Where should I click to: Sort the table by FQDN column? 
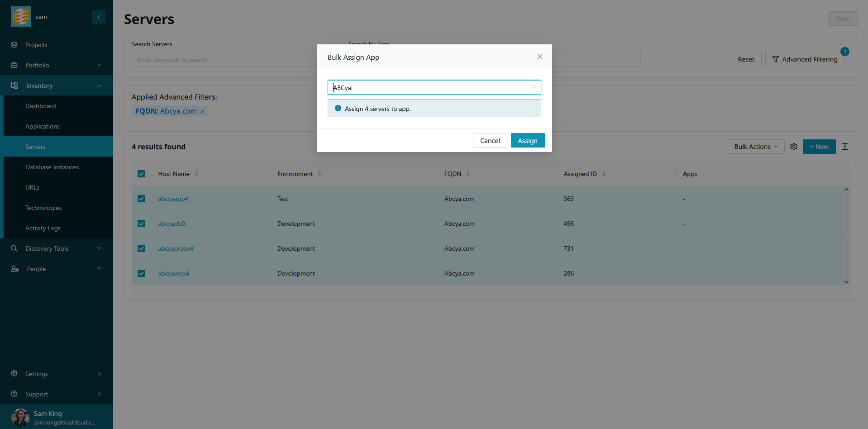point(468,174)
